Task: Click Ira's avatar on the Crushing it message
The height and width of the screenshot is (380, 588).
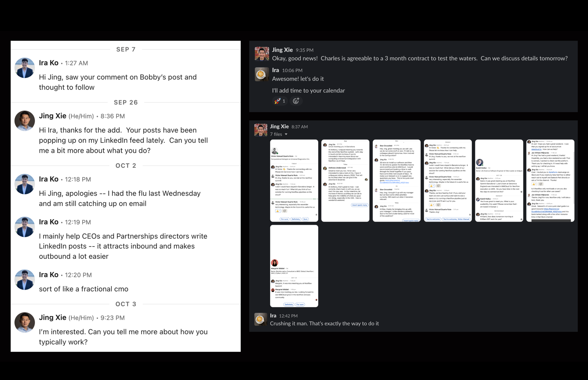Action: pyautogui.click(x=261, y=319)
